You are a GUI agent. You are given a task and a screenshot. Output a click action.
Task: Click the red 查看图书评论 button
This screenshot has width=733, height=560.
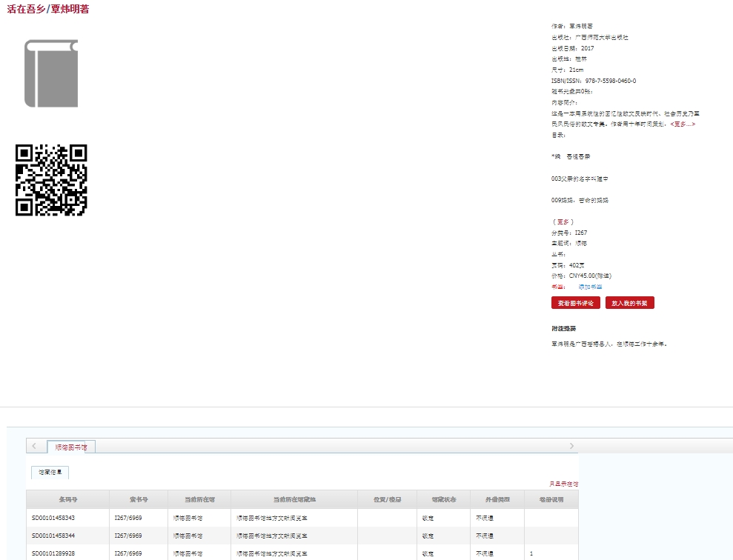coord(575,303)
